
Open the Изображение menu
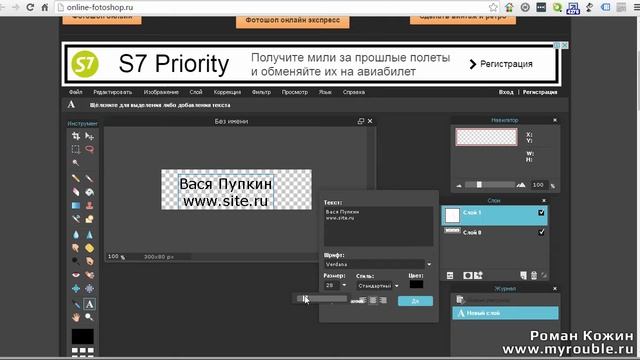(161, 92)
